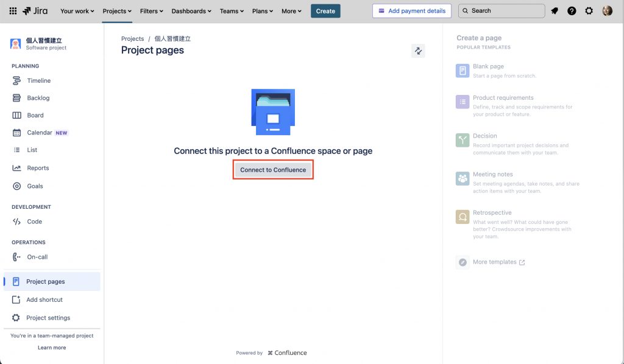Click the Code brackets icon in sidebar

click(x=16, y=222)
